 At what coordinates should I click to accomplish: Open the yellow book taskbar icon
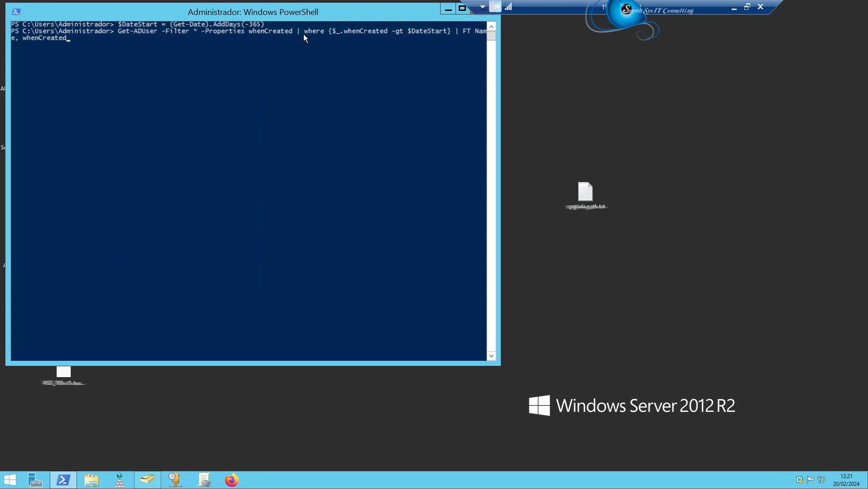[x=147, y=480]
